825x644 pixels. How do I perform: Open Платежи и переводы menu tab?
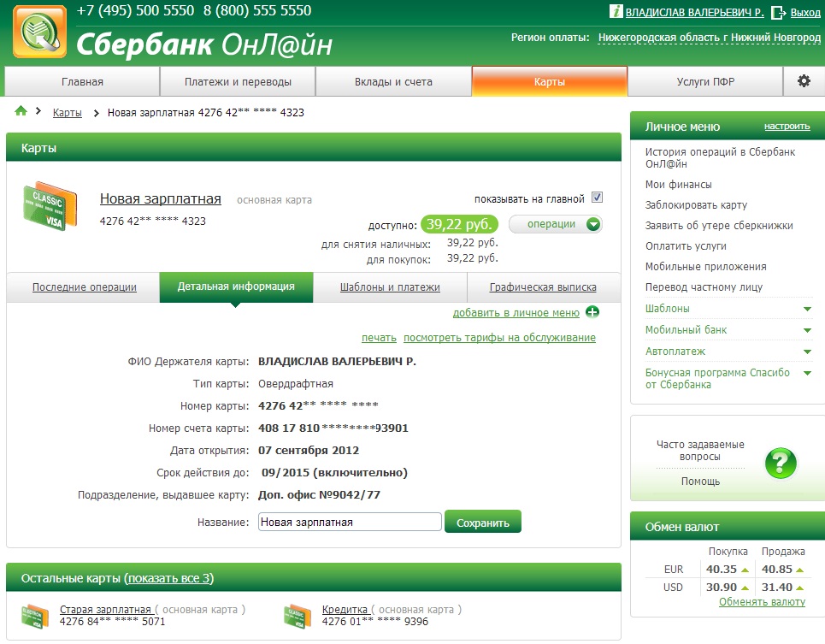point(238,81)
